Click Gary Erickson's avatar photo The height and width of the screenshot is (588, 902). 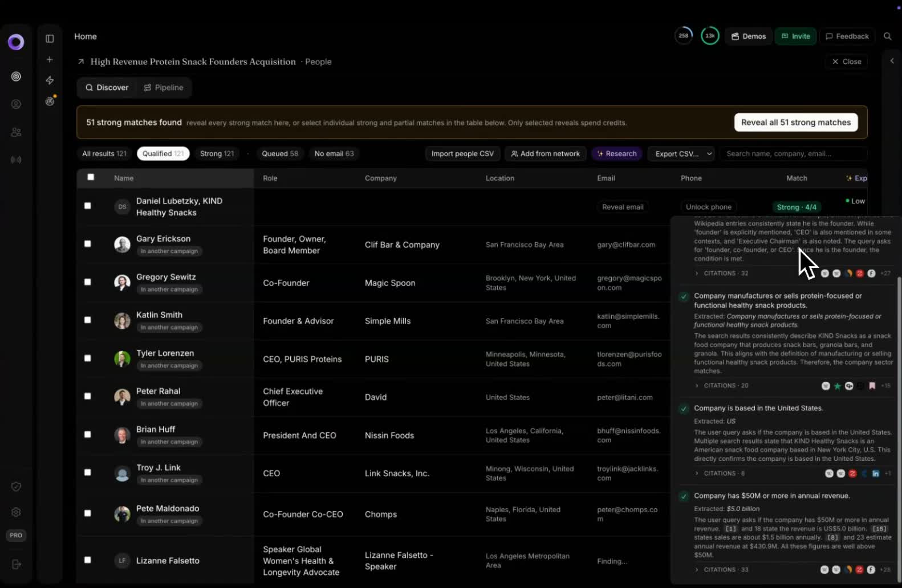(x=122, y=244)
